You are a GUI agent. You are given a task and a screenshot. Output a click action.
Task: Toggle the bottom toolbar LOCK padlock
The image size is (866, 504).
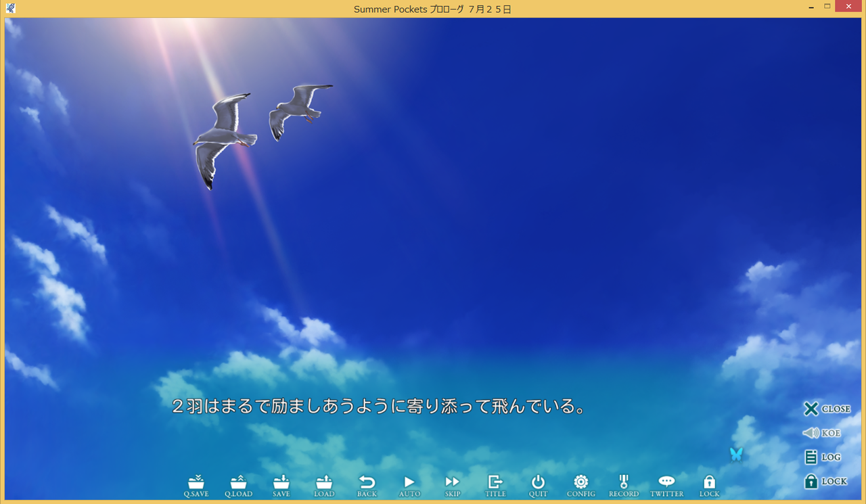[x=709, y=486]
